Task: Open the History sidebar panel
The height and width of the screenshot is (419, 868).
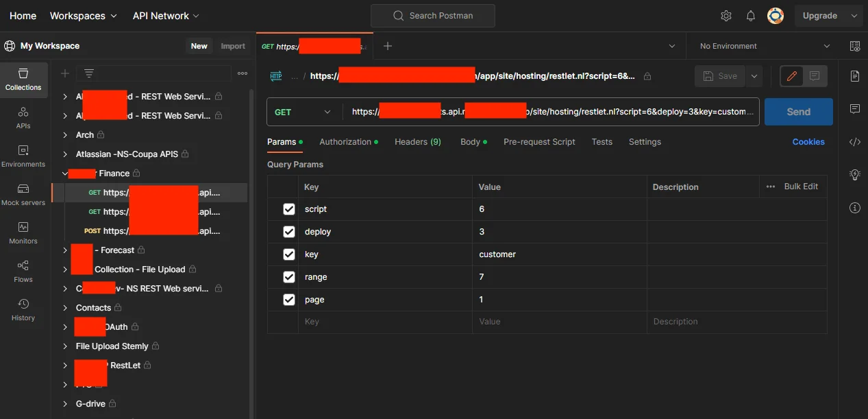Action: 23,310
